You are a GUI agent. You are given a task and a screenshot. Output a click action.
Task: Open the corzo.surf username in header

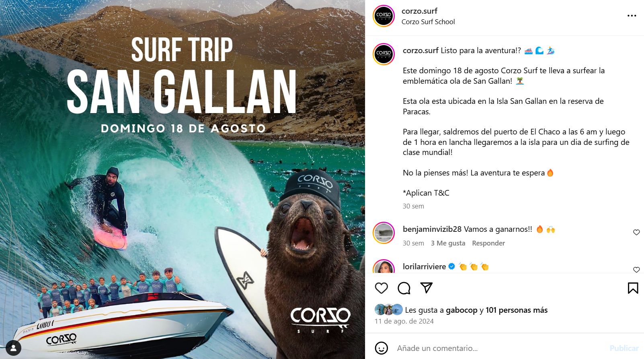pyautogui.click(x=419, y=11)
